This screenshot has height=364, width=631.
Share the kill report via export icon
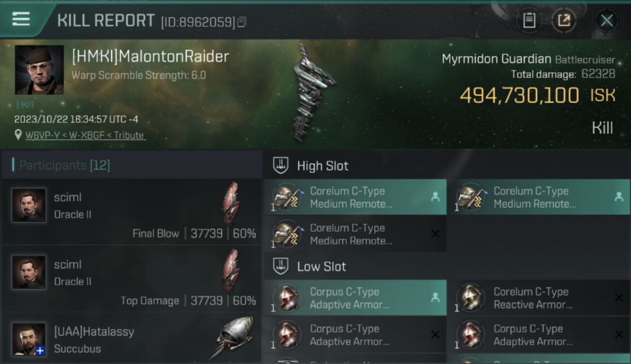pyautogui.click(x=564, y=20)
